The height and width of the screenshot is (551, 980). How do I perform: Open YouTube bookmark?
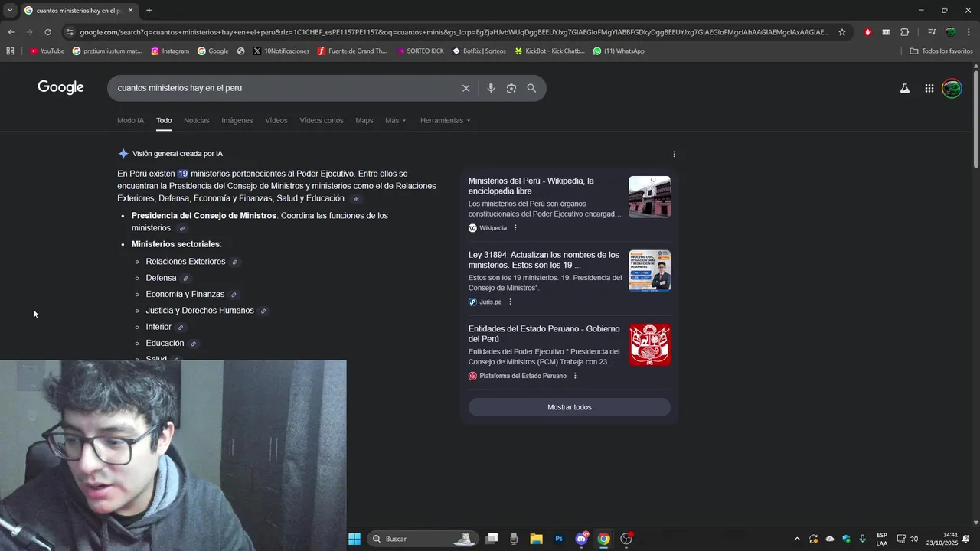[x=47, y=51]
